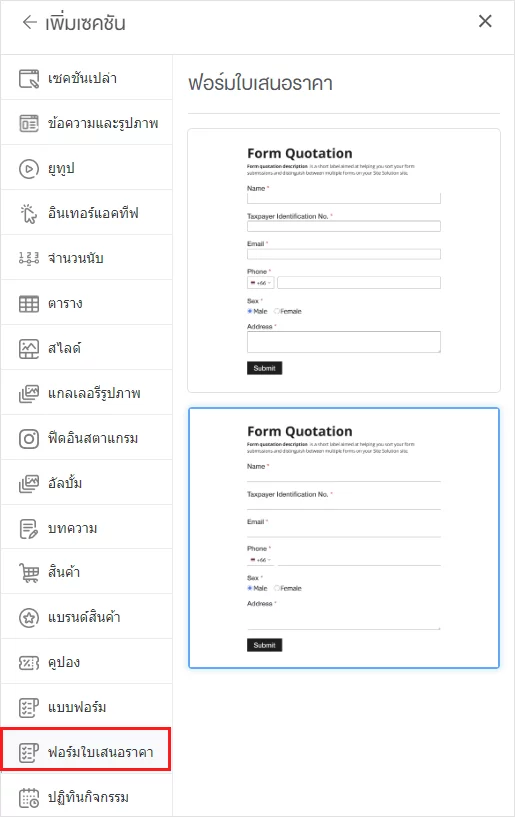Open +66 country code dropdown in first form

coord(261,283)
